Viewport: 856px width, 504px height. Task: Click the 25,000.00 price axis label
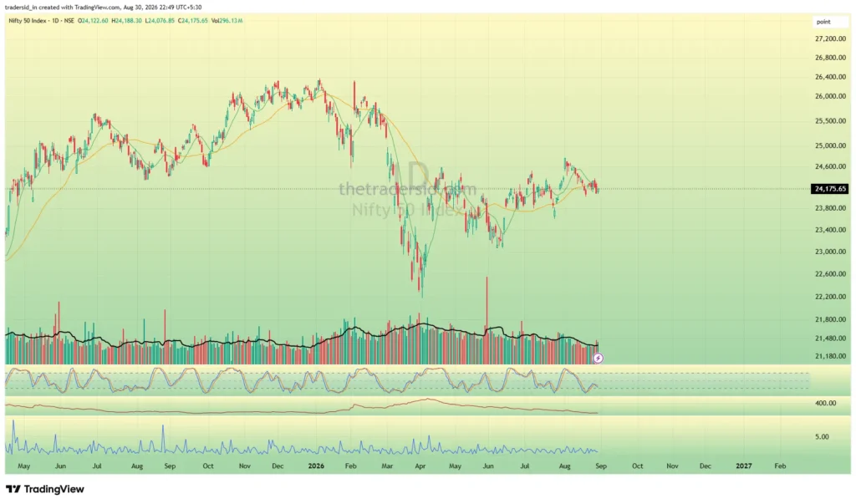tap(830, 145)
